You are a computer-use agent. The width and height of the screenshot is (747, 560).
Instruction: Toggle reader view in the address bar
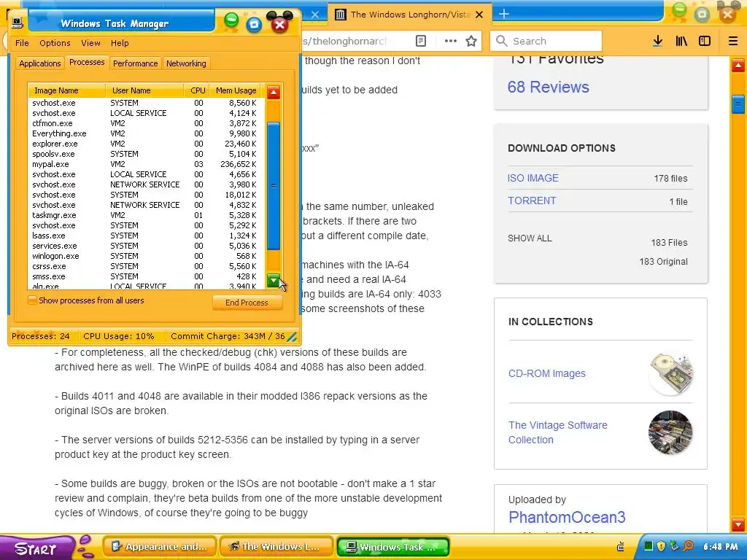tap(421, 41)
